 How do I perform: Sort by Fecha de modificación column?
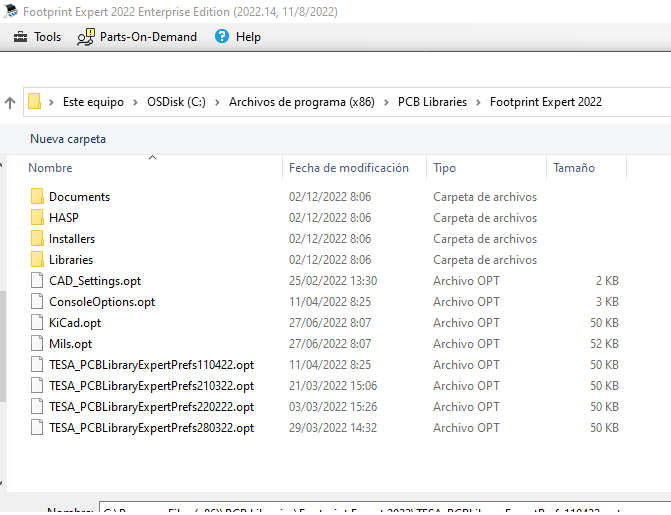click(349, 168)
